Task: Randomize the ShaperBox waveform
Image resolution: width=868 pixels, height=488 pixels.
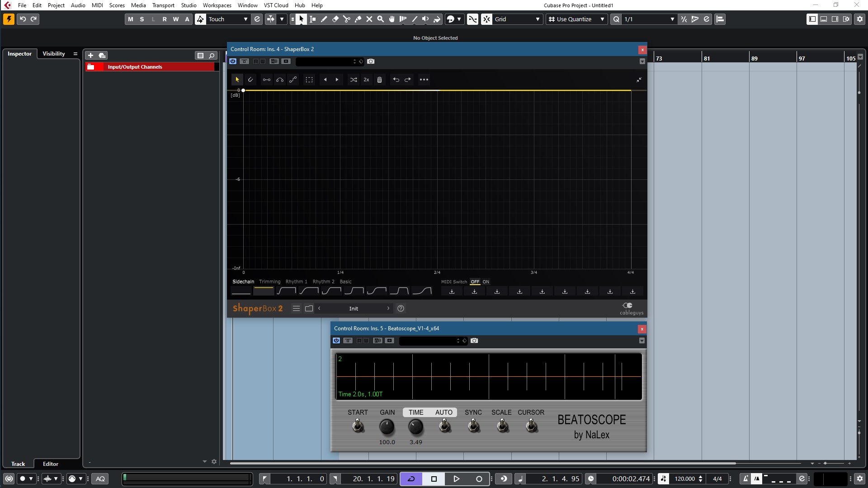Action: pos(354,80)
